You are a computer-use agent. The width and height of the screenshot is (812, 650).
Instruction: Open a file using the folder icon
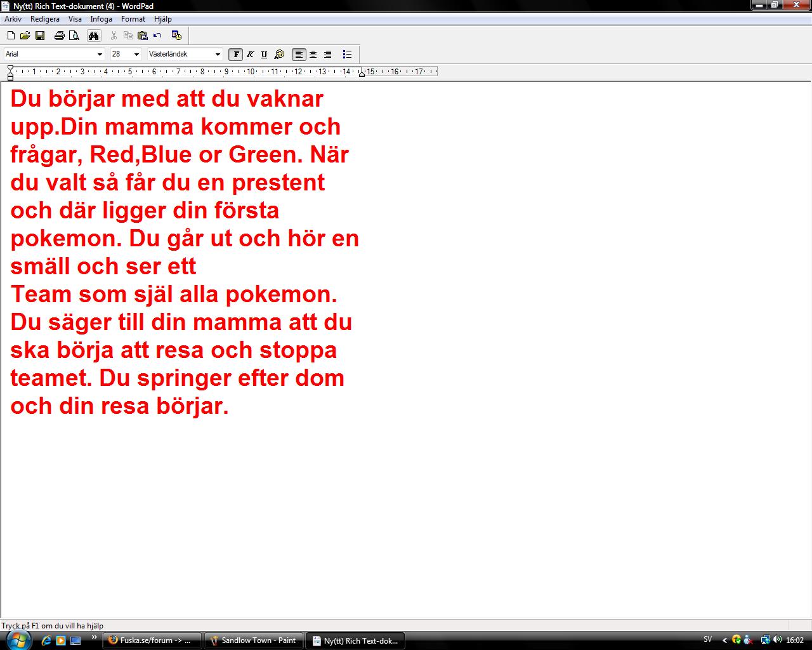(25, 36)
